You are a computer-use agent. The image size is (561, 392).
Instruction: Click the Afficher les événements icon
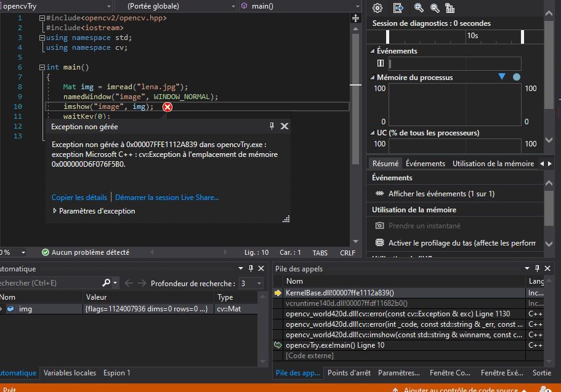379,193
